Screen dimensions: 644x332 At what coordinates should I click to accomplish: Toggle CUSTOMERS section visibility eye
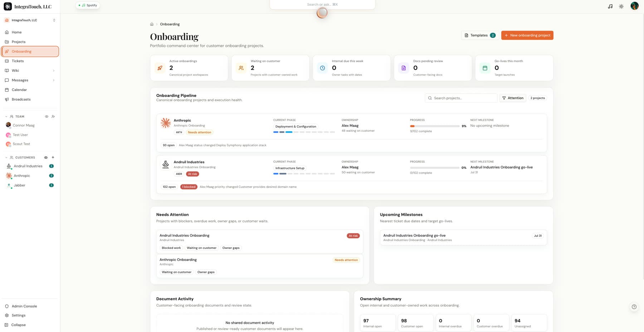pyautogui.click(x=46, y=157)
